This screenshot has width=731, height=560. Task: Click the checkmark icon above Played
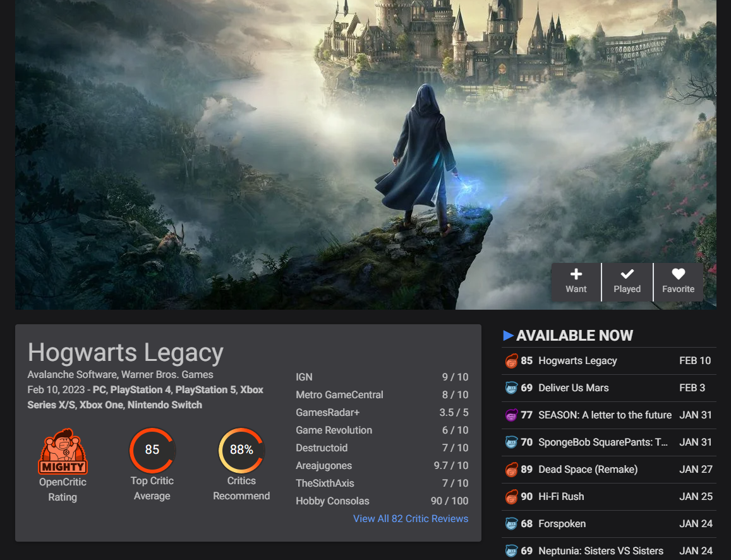[x=627, y=274]
